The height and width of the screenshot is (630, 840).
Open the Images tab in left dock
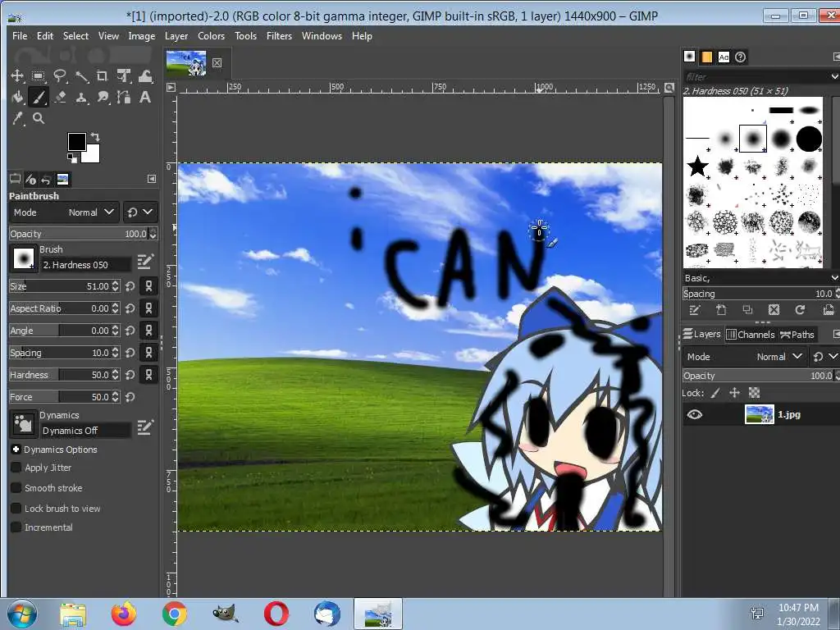[62, 179]
